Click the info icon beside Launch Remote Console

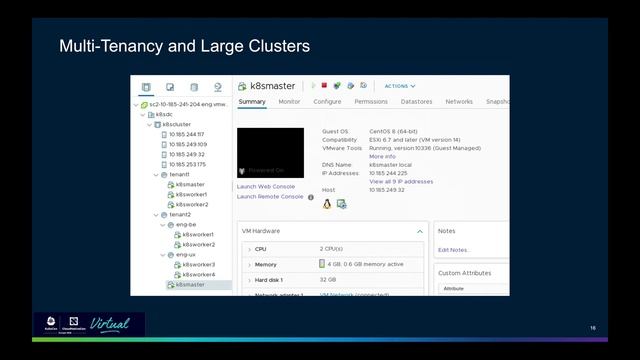click(x=311, y=197)
